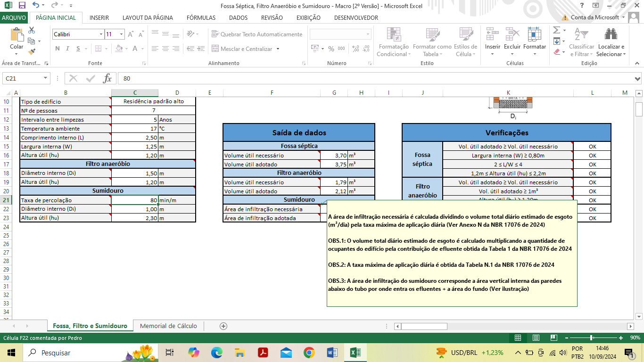The height and width of the screenshot is (362, 644).
Task: Click the Format Painter brush icon
Action: 32,52
